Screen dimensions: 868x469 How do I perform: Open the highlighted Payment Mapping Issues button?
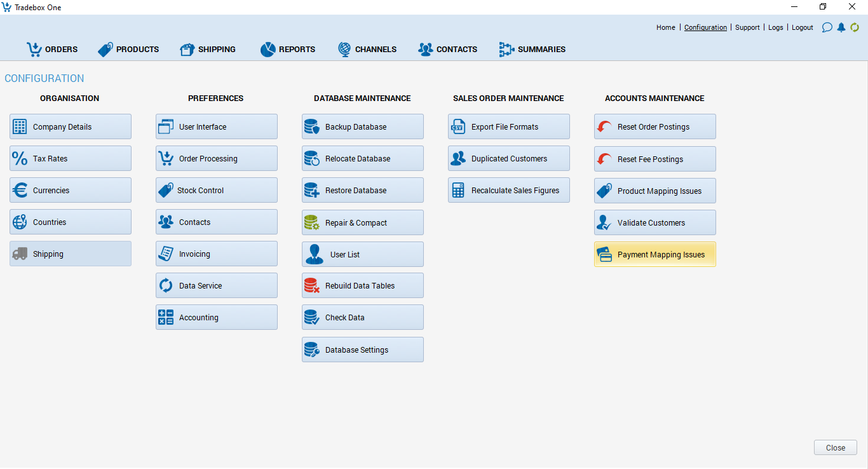(x=655, y=254)
